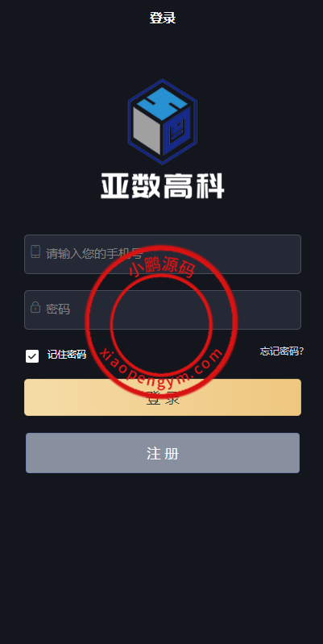Click the red 小鹏源码 watermark text
This screenshot has width=323, height=644.
click(x=162, y=267)
